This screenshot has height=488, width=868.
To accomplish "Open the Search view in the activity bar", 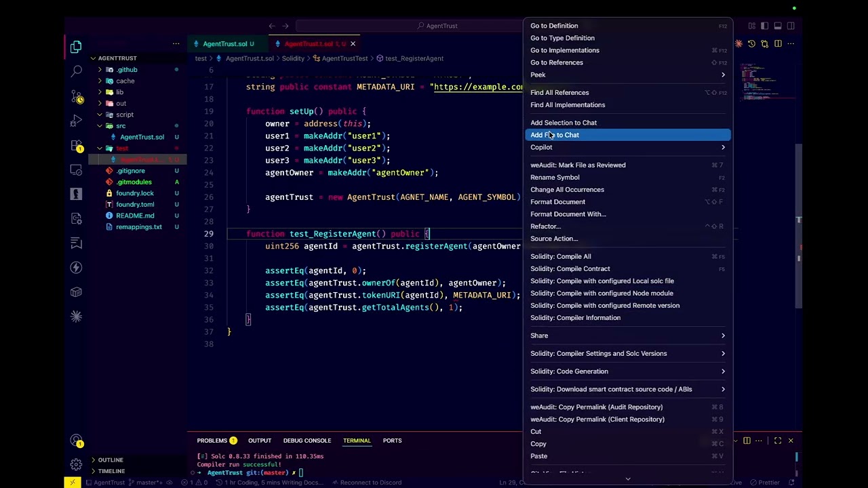I will coord(76,71).
